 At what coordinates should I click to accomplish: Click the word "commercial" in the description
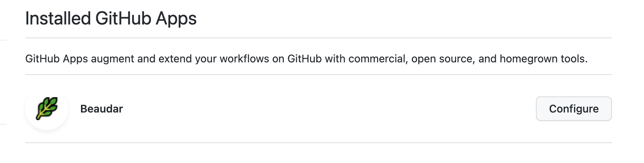377,59
